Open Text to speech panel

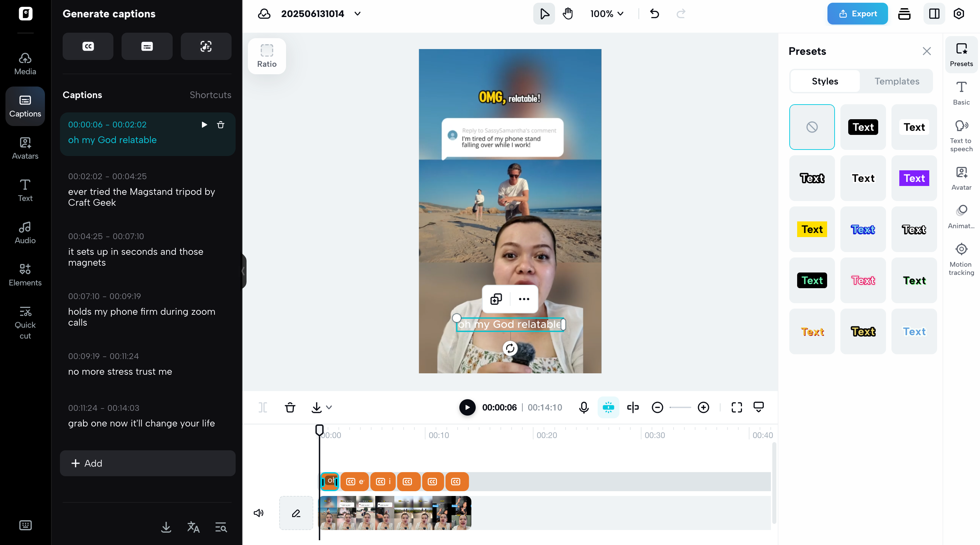pos(961,136)
